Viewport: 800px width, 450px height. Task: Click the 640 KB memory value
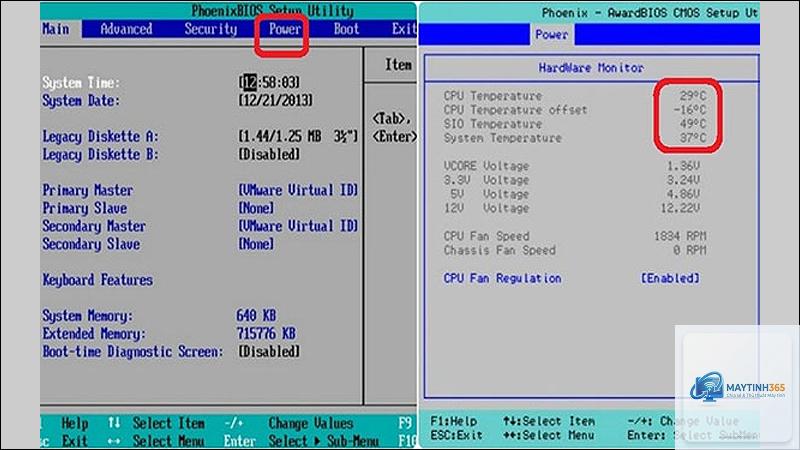(x=256, y=316)
